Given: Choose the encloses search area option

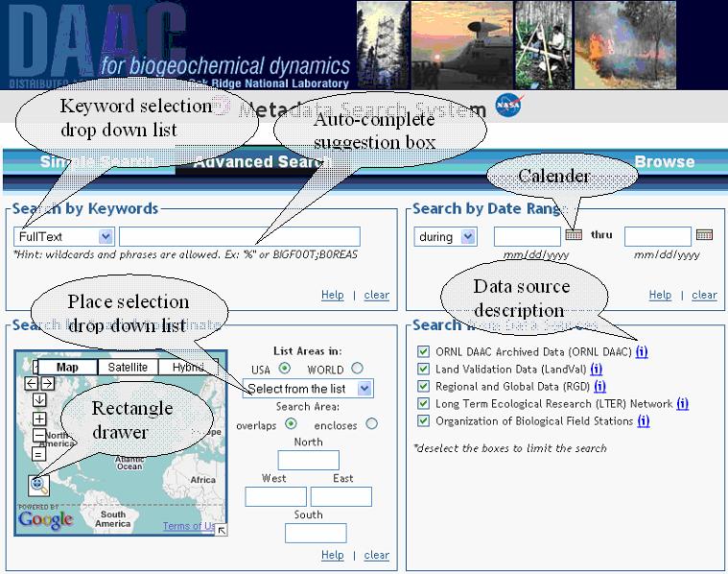Looking at the screenshot, I should [371, 424].
